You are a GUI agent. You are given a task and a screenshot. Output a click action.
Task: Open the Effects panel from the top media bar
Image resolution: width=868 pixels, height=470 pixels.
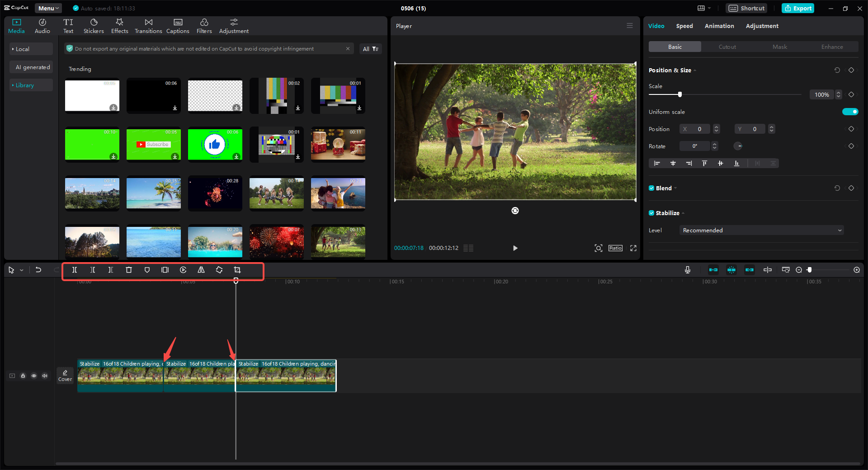119,25
